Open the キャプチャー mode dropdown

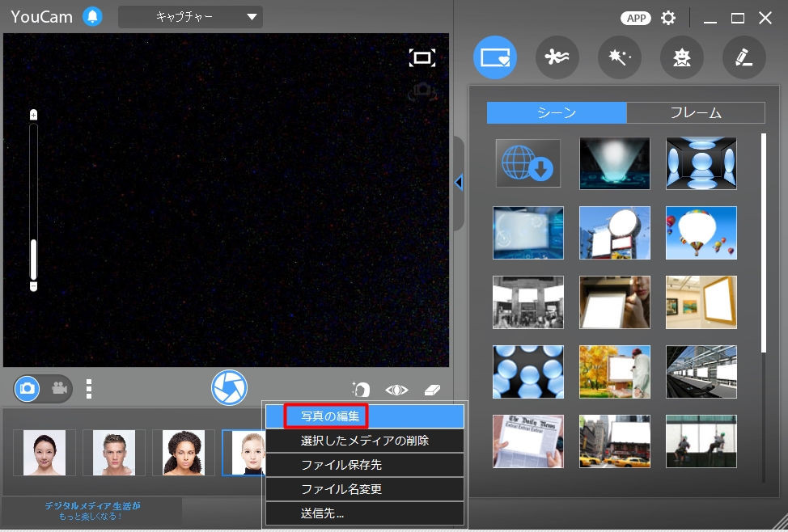point(190,17)
